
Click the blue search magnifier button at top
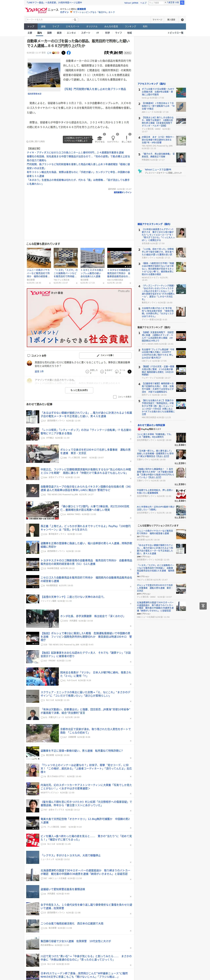(x=182, y=3)
